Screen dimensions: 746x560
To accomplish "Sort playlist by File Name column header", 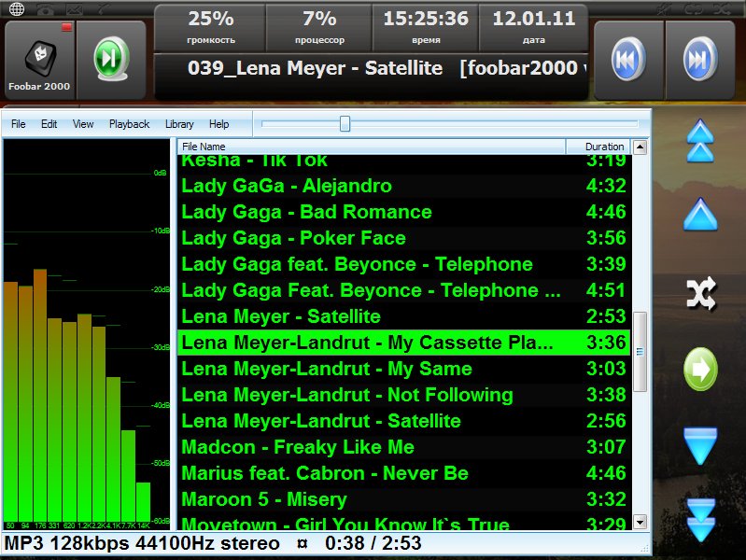I will tap(372, 147).
